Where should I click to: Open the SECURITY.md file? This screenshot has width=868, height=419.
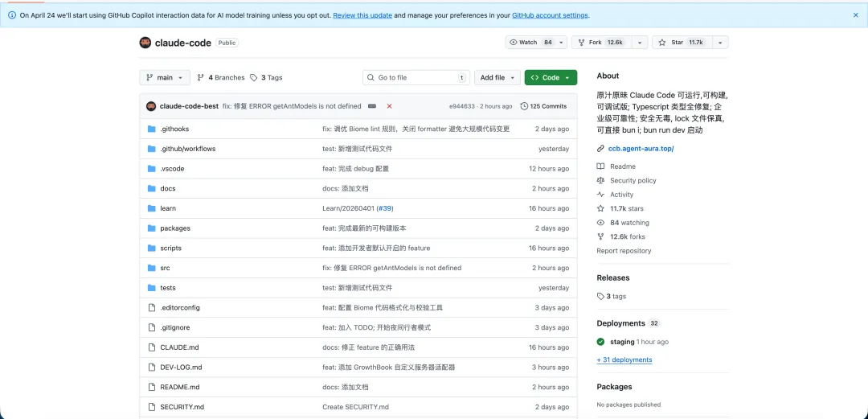[182, 407]
